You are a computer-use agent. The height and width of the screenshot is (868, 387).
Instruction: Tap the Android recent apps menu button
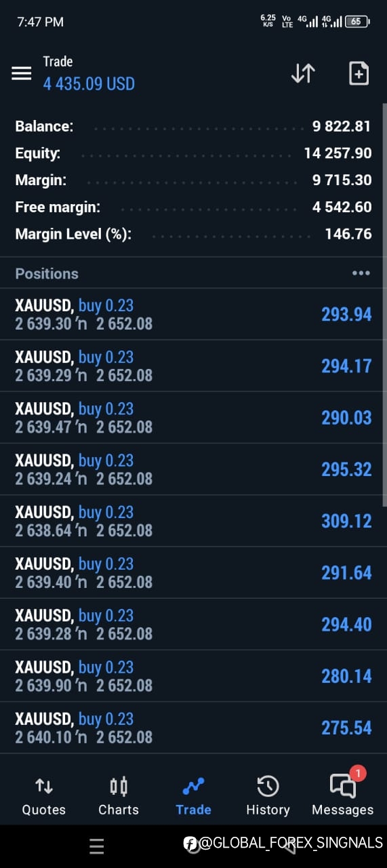96,846
